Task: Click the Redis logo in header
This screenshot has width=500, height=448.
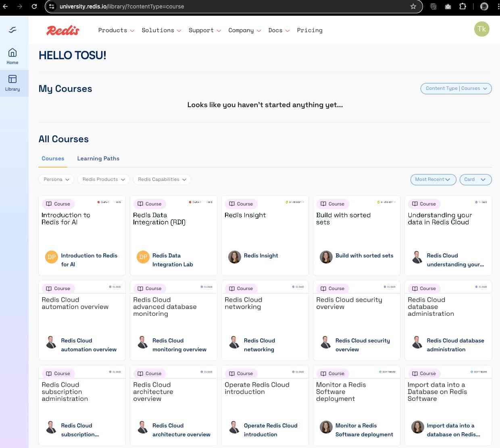Action: tap(63, 30)
